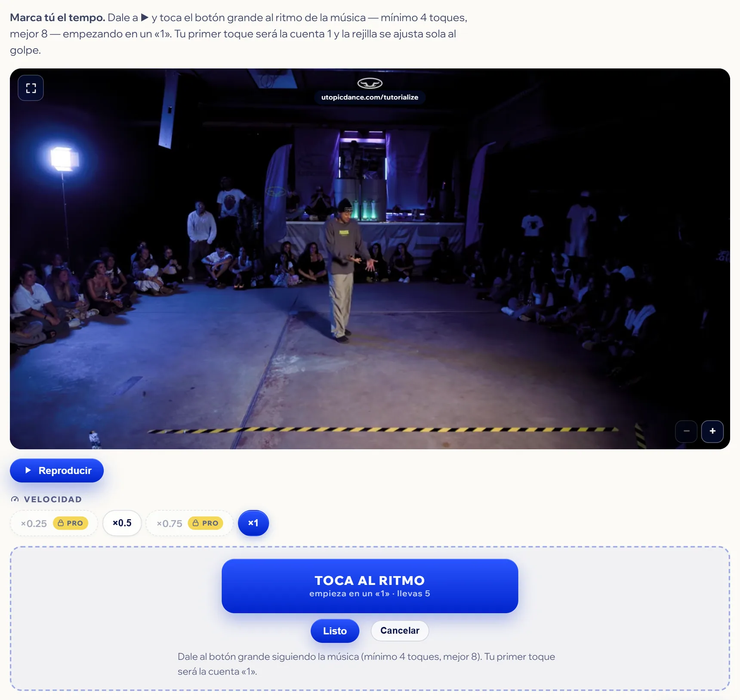Click the utopicdance logo above the URL
740x700 pixels.
370,83
